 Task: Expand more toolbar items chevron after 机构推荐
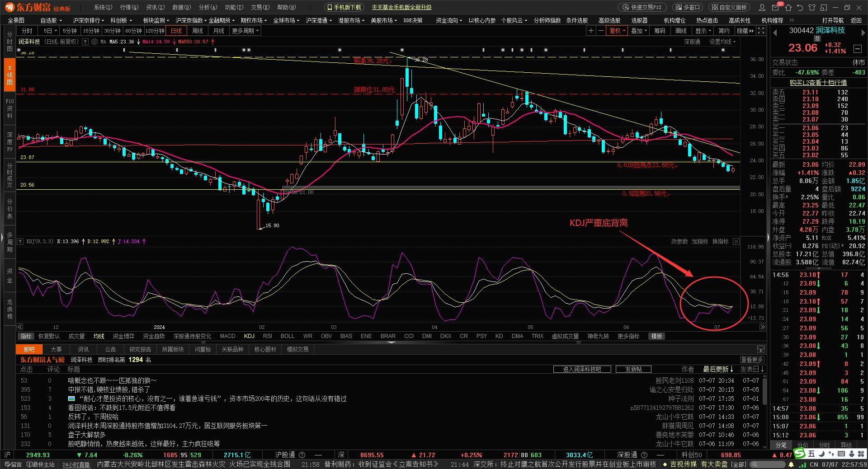pos(792,20)
